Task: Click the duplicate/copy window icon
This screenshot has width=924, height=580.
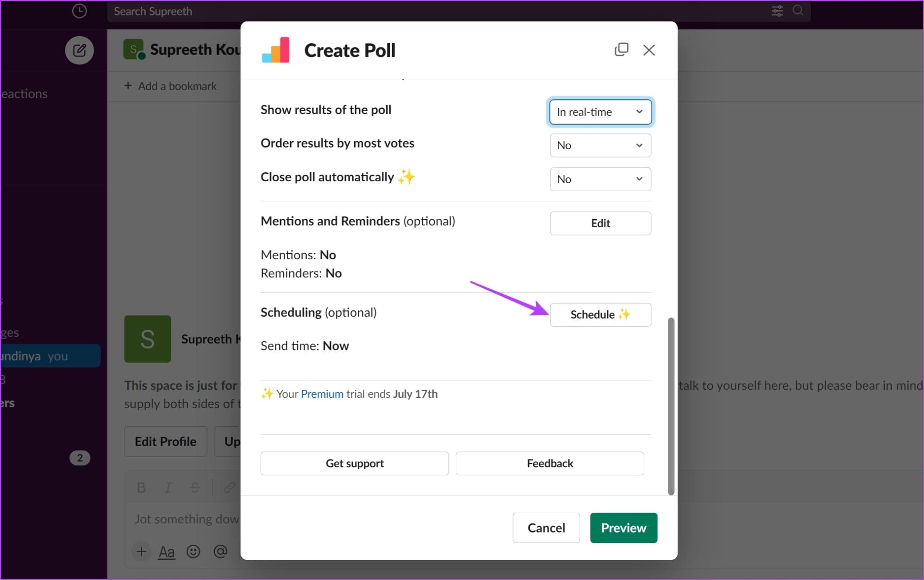Action: coord(621,49)
